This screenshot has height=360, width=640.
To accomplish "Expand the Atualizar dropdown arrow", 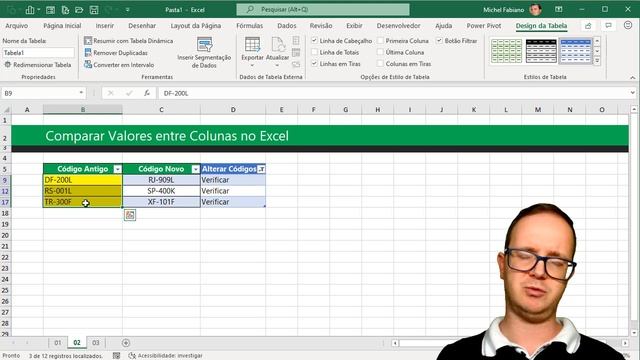I will [x=278, y=66].
